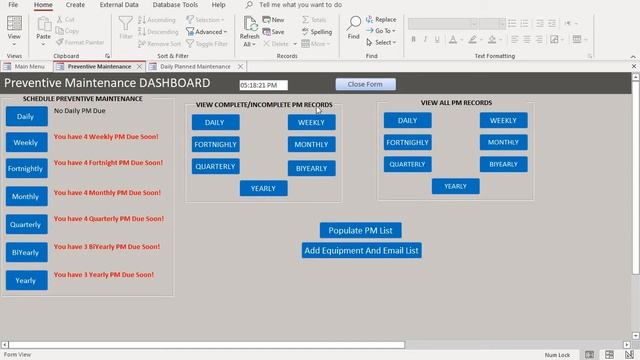Screen dimensions: 640x360
Task: Schedule BiYearly preventive maintenance
Action: pos(27,253)
